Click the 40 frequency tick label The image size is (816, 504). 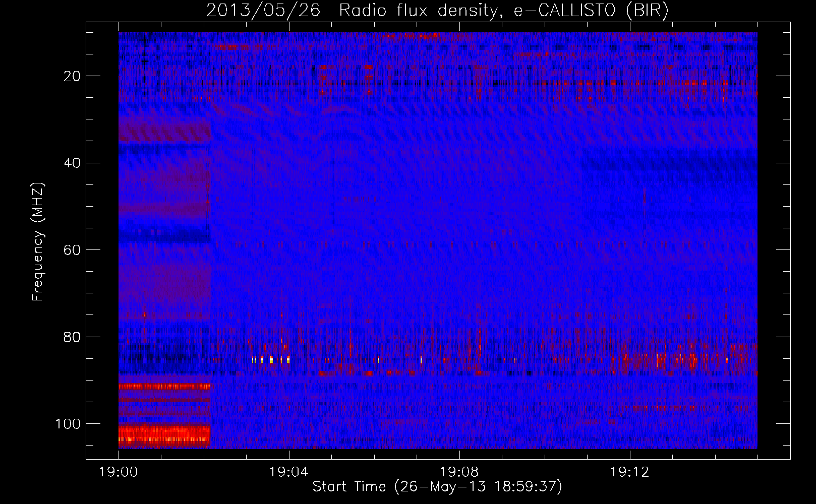click(x=73, y=163)
